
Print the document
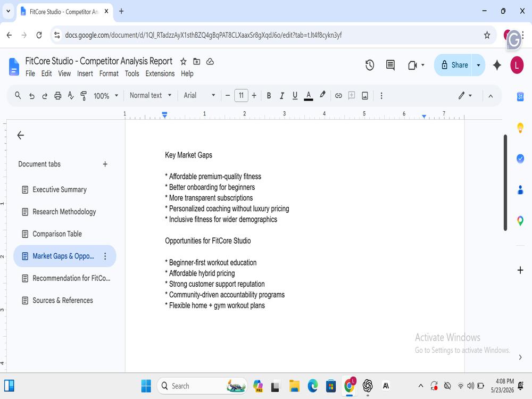click(57, 96)
